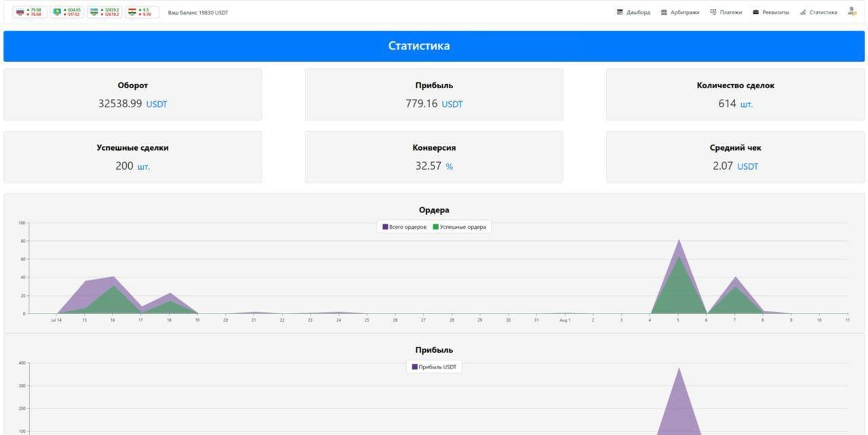Toggle the 'Всего ордеров' legend series
868x435 pixels.
pos(408,227)
